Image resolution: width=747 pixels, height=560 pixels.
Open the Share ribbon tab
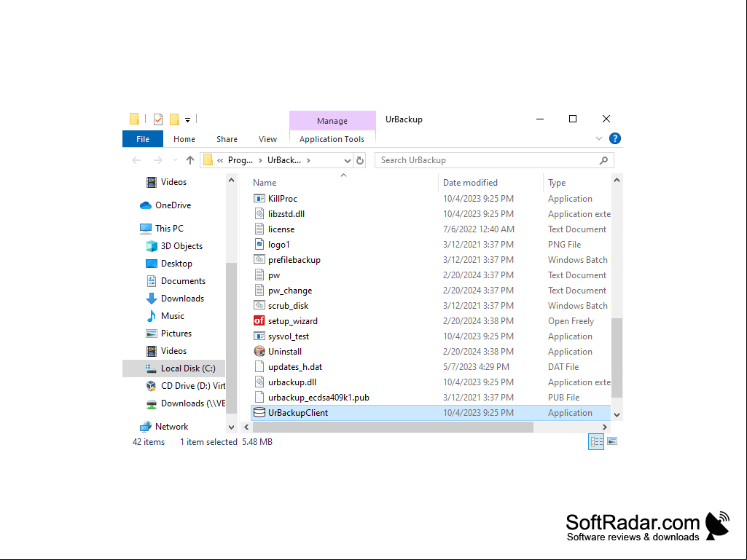coord(227,139)
